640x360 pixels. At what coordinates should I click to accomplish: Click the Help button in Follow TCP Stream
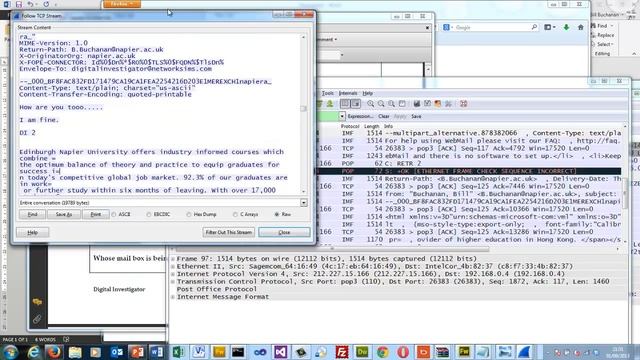click(33, 232)
